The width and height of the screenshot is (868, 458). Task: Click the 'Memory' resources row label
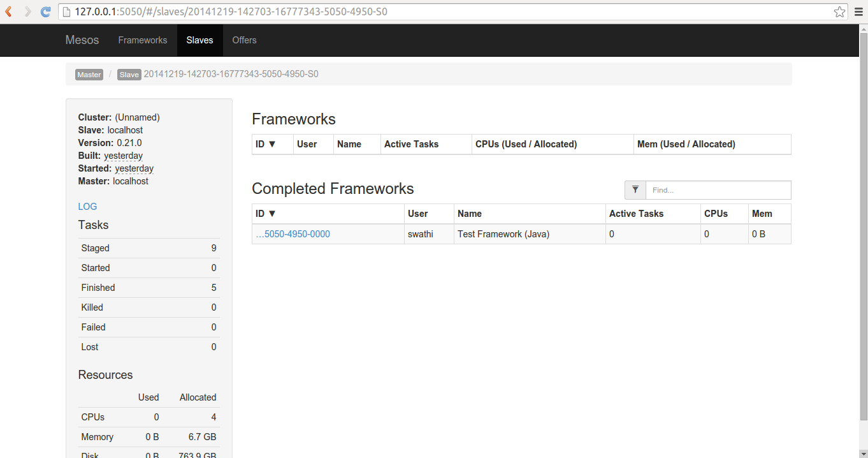pyautogui.click(x=98, y=437)
